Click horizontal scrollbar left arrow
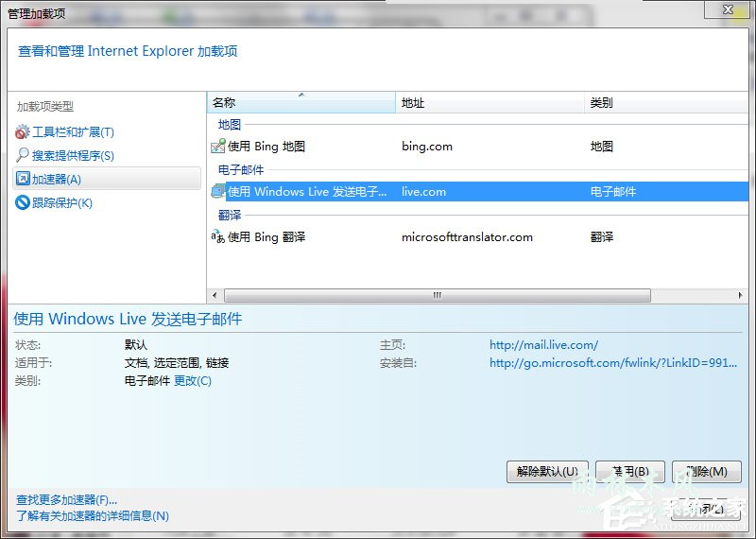The height and width of the screenshot is (539, 756). [x=215, y=295]
